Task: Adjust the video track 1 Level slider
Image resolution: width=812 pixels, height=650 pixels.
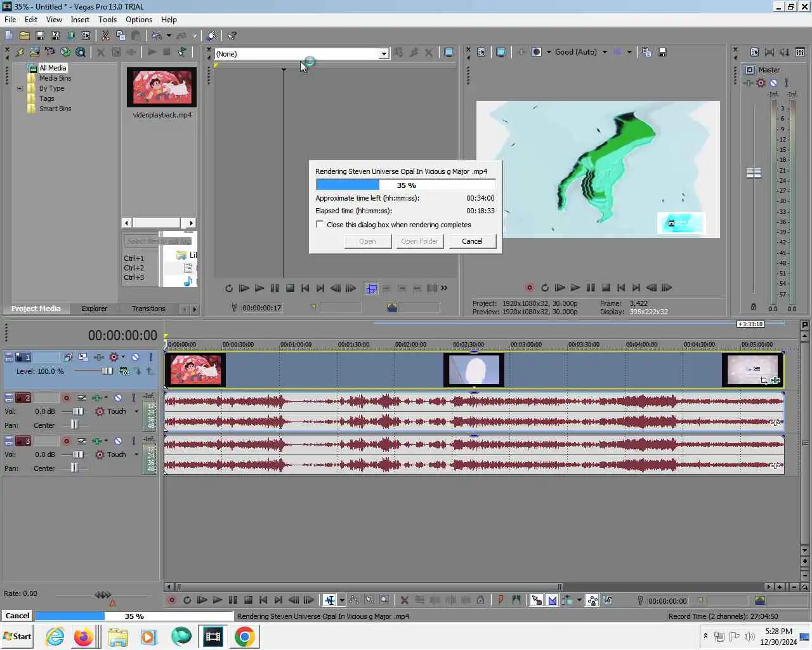Action: coord(107,371)
